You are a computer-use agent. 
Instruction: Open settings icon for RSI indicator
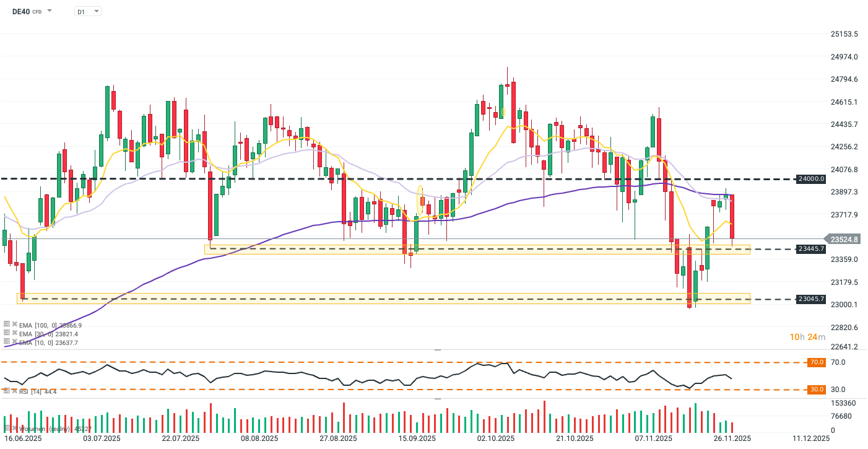pyautogui.click(x=7, y=391)
